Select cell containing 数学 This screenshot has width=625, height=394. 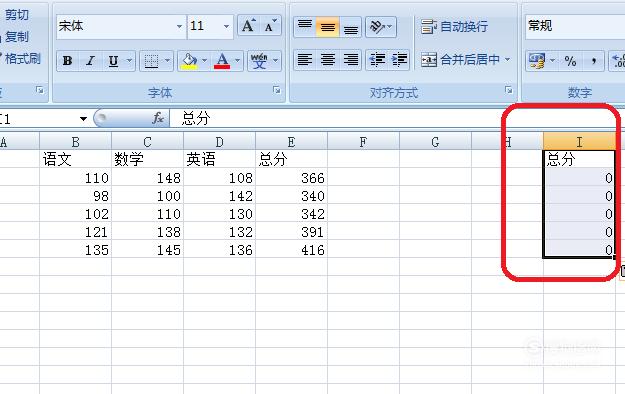coord(147,160)
